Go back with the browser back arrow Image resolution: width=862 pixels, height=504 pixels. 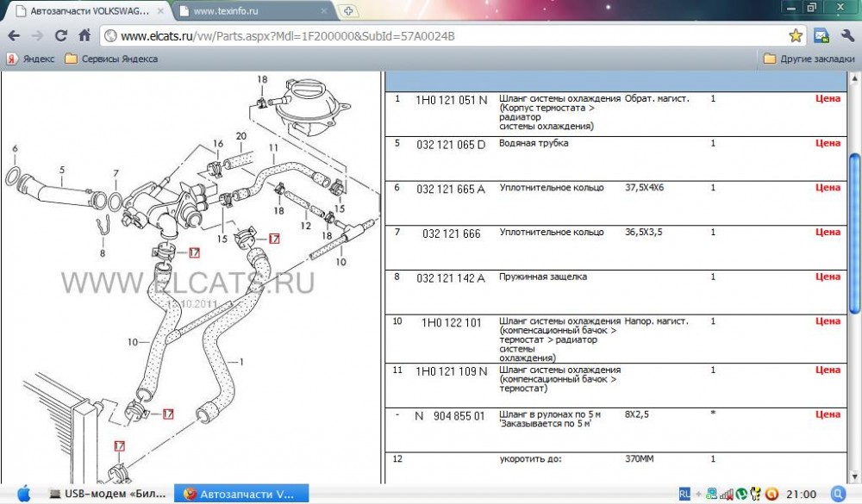click(x=14, y=36)
